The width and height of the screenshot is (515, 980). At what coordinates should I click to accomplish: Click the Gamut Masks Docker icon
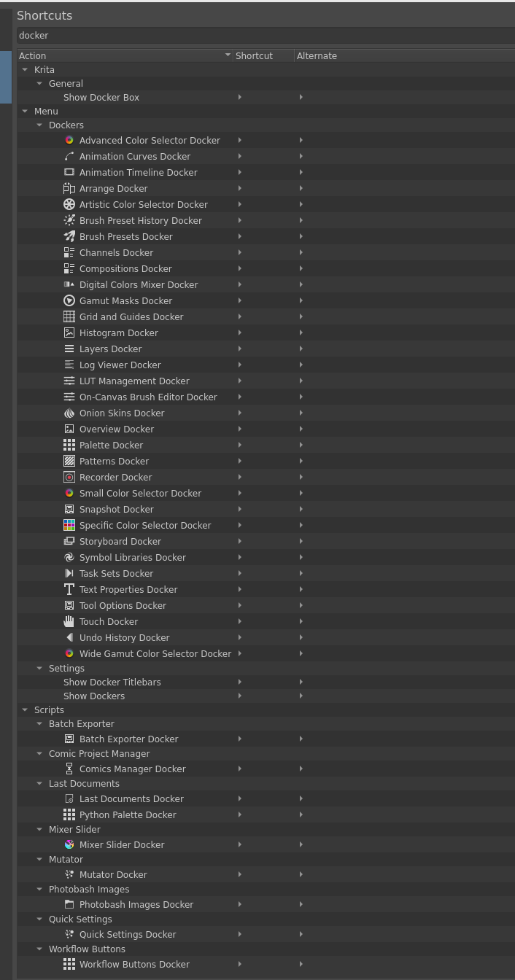point(69,300)
